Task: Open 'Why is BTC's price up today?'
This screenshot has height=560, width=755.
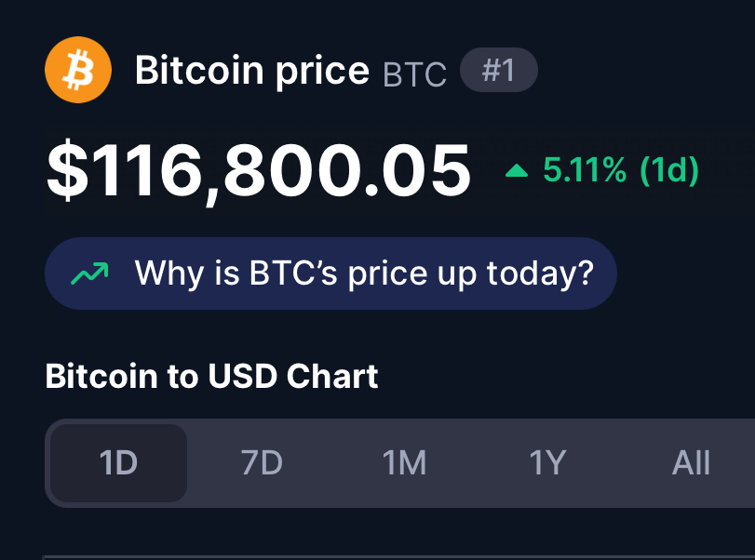Action: click(330, 273)
